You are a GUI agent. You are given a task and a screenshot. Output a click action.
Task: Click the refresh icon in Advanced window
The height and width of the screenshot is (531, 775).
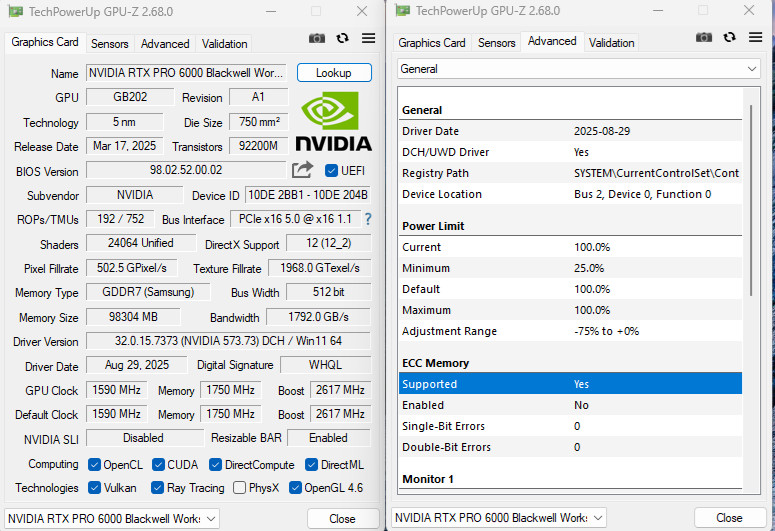[730, 37]
